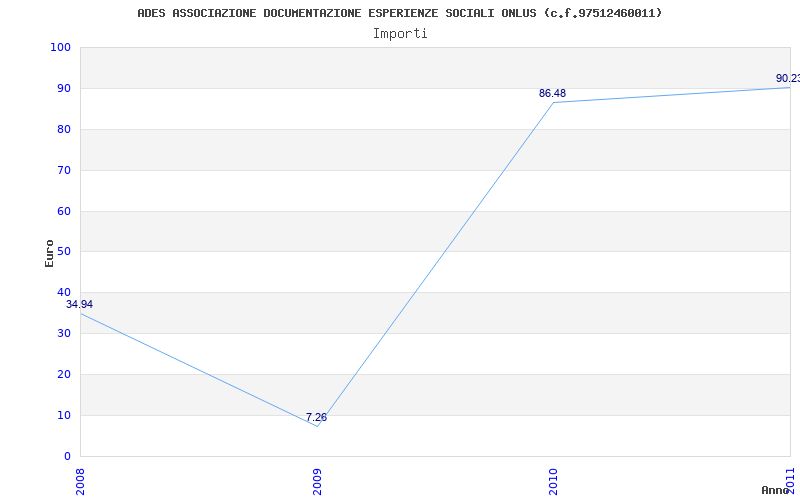
Task: Click the 90.23 data label for 2011
Action: (x=788, y=79)
